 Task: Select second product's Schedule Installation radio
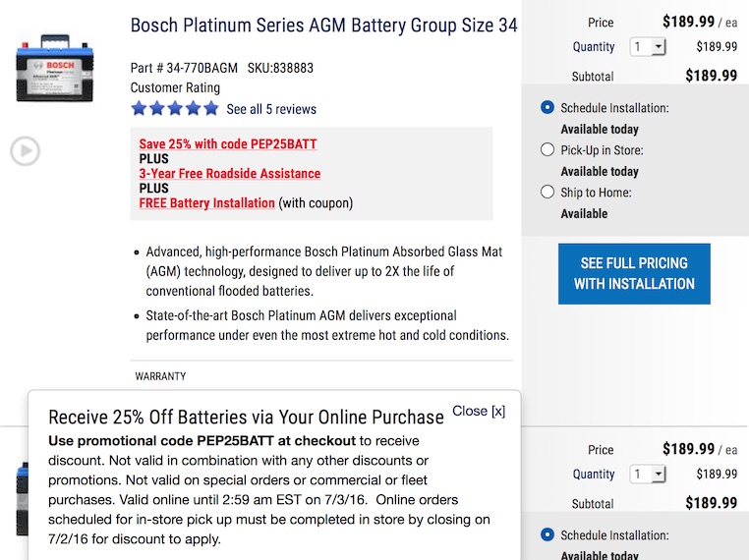coord(547,534)
